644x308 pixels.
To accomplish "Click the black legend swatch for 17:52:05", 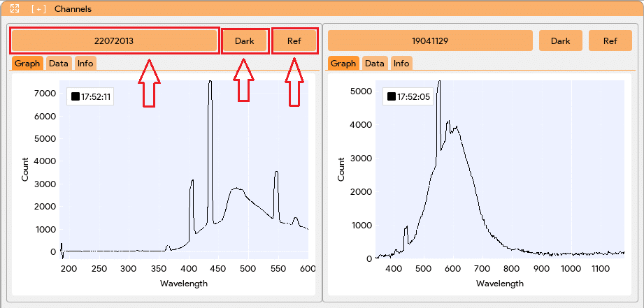I will click(392, 96).
